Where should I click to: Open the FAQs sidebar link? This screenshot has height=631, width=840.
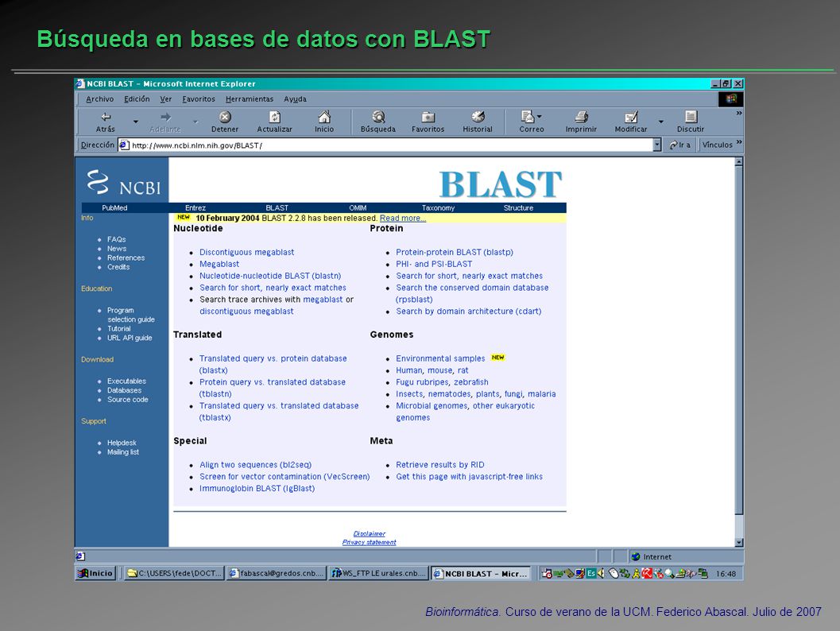[x=116, y=239]
